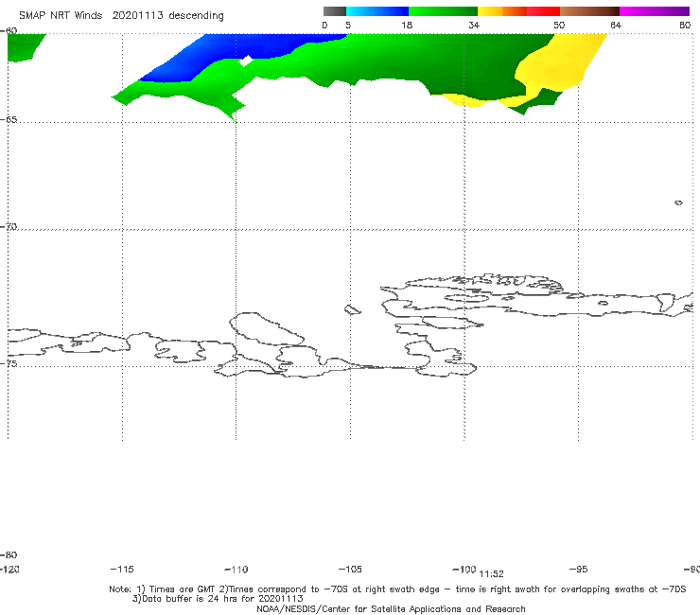Click the tiny island outline near the right edge
The width and height of the screenshot is (700, 615).
pos(678,202)
